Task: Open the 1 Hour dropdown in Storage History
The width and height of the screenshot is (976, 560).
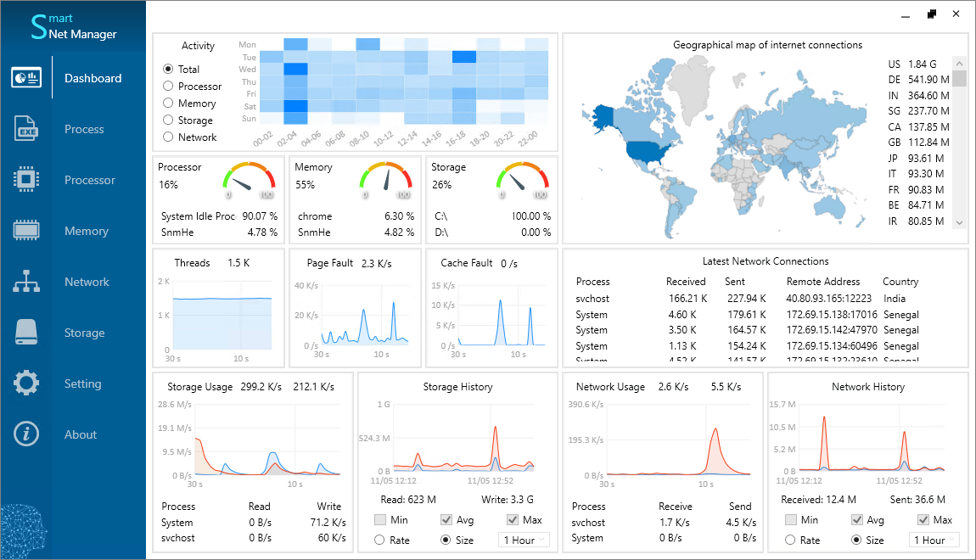Action: click(x=523, y=539)
